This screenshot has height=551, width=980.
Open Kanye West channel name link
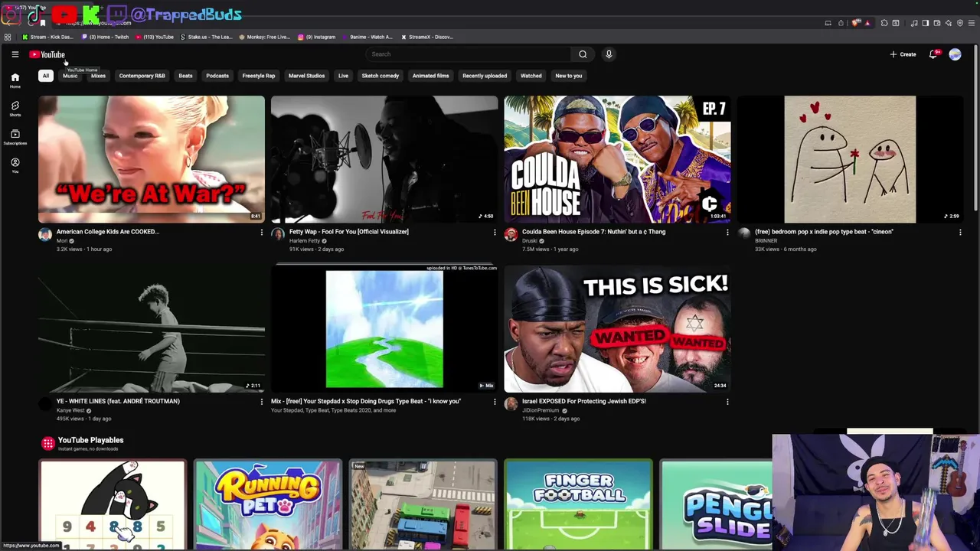tap(70, 410)
